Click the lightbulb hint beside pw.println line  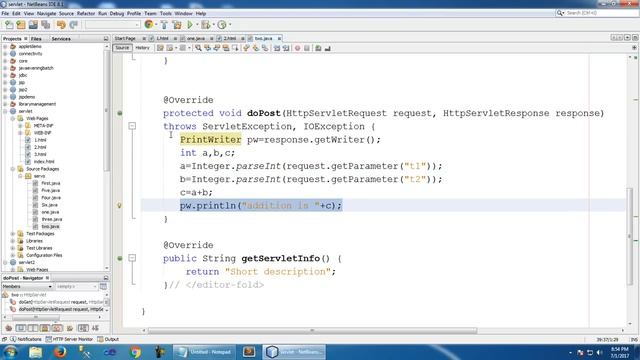pos(120,205)
